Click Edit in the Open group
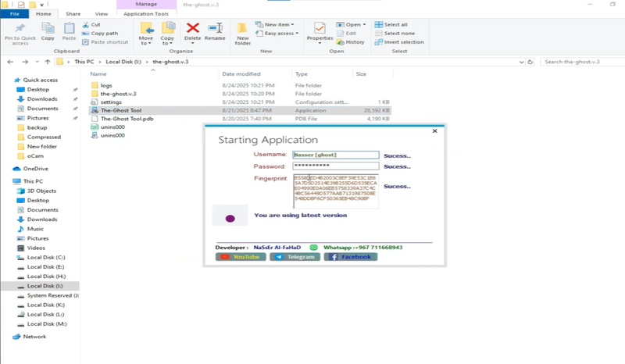This screenshot has width=625, height=364. [x=347, y=33]
